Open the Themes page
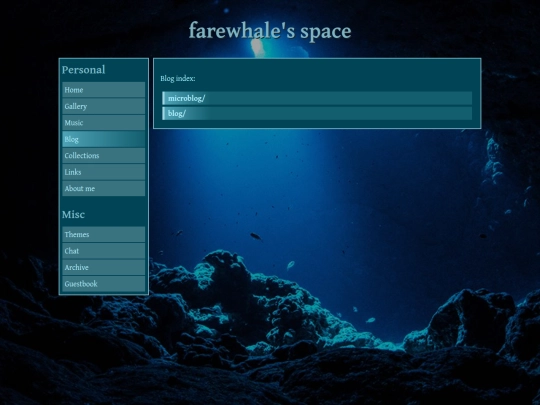Viewport: 540px width, 405px height. 104,235
